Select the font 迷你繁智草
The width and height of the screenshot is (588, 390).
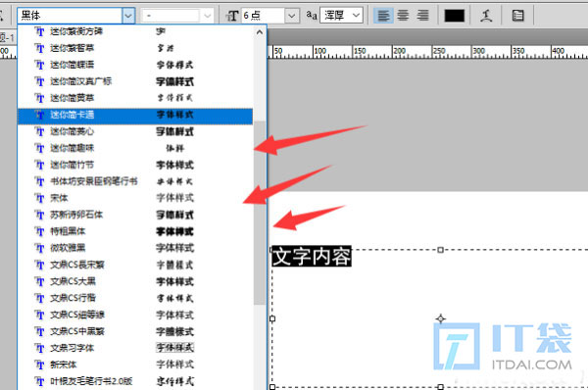pos(135,48)
